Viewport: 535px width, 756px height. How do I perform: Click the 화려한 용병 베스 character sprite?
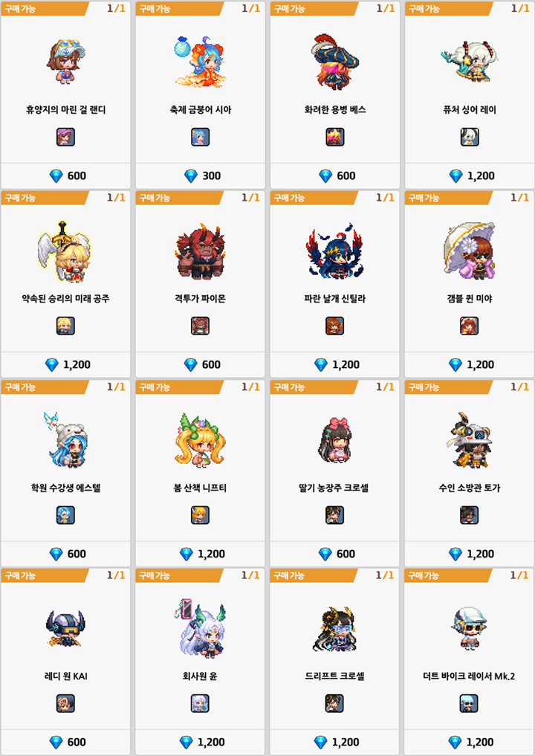click(335, 61)
